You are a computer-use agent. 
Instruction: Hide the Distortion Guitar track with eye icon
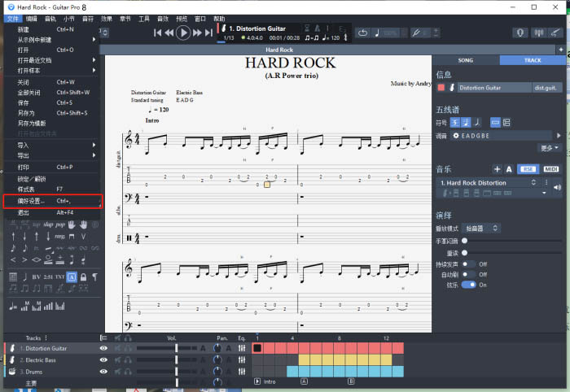click(103, 348)
